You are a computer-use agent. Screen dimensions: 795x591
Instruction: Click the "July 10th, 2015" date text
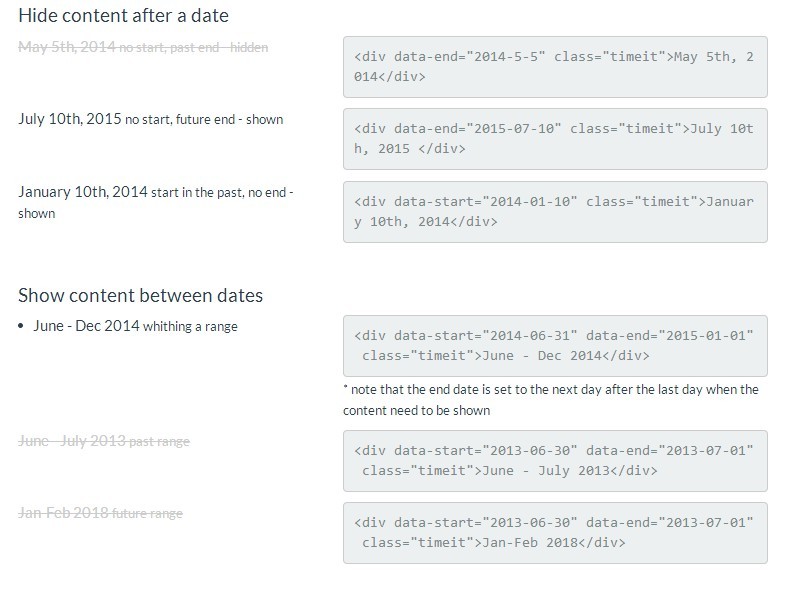pyautogui.click(x=70, y=119)
